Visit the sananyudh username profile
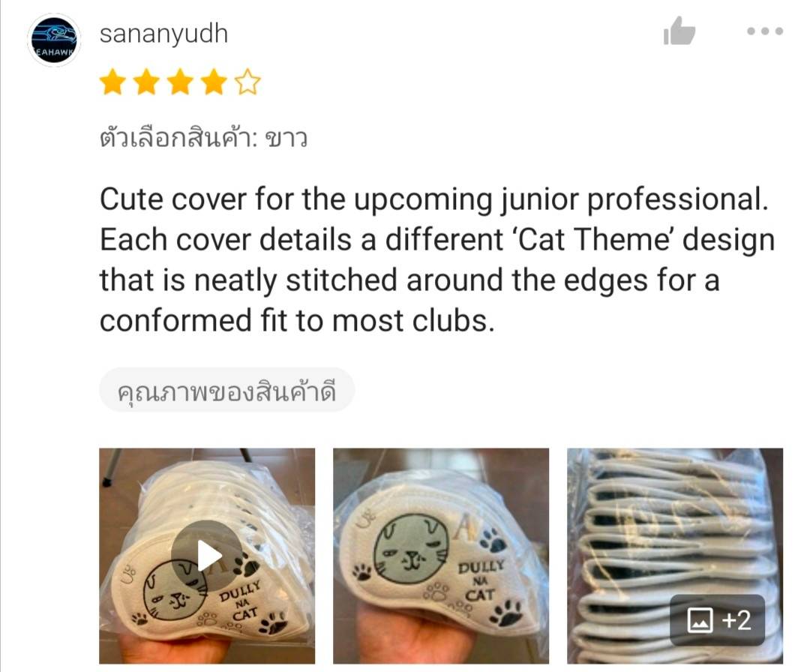 click(x=163, y=34)
